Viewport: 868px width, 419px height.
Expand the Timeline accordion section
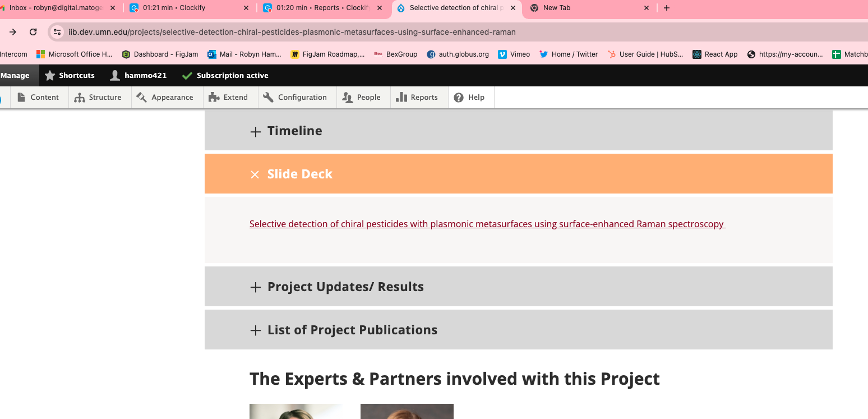294,131
